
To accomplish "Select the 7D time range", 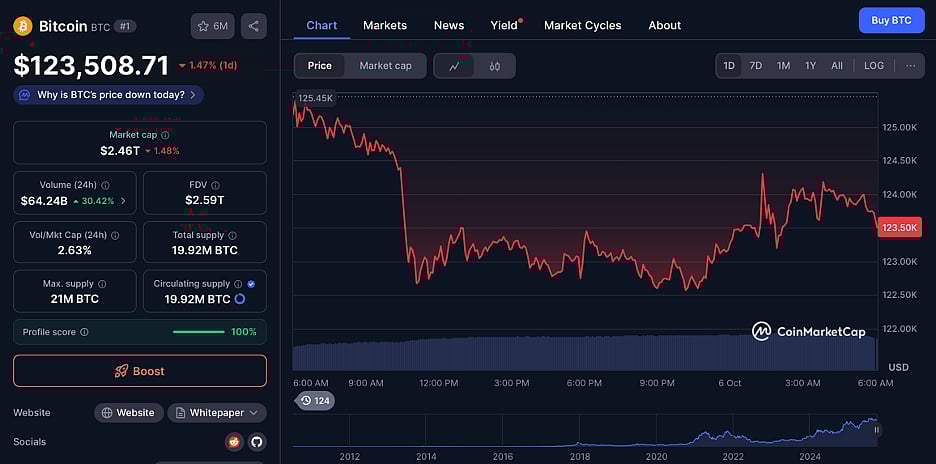I will (756, 66).
